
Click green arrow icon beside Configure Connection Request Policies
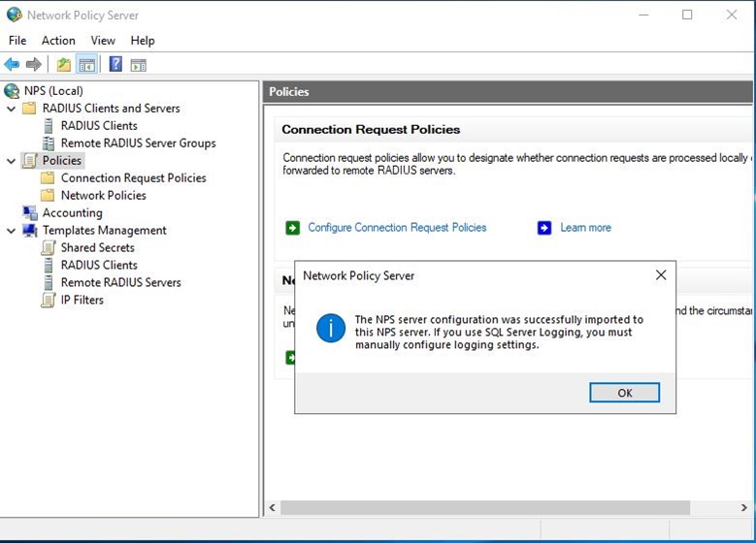[x=293, y=228]
